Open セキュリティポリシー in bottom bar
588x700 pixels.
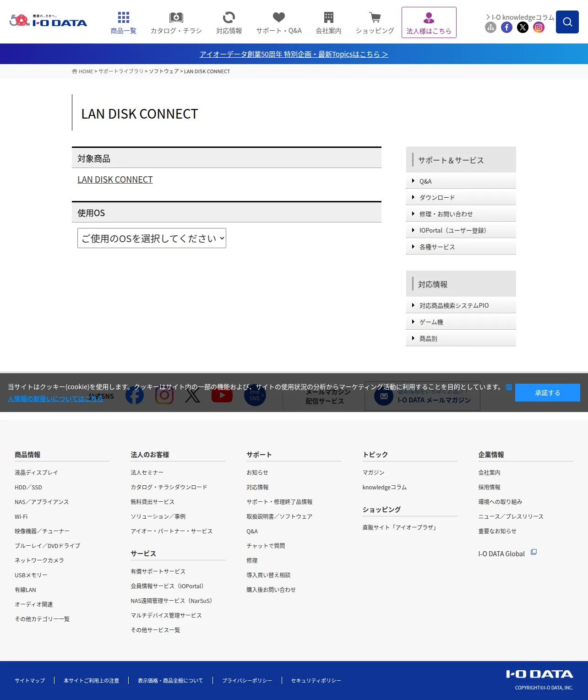(x=316, y=681)
